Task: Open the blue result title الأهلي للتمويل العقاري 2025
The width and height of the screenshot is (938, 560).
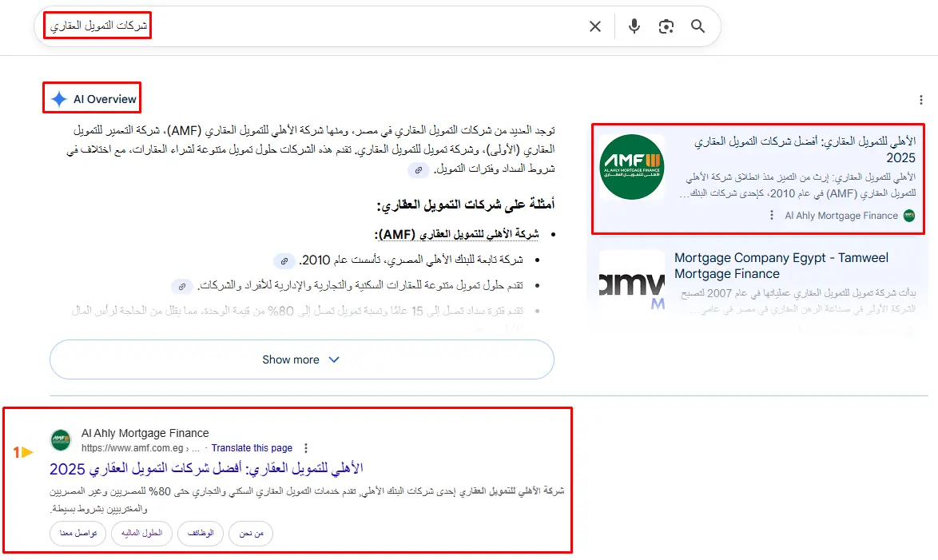Action: (206, 469)
